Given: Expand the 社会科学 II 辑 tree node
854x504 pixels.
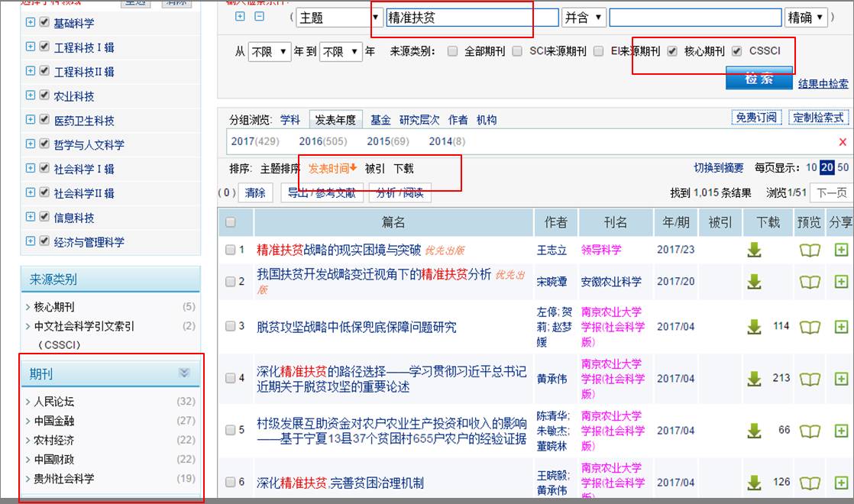Looking at the screenshot, I should pyautogui.click(x=31, y=192).
